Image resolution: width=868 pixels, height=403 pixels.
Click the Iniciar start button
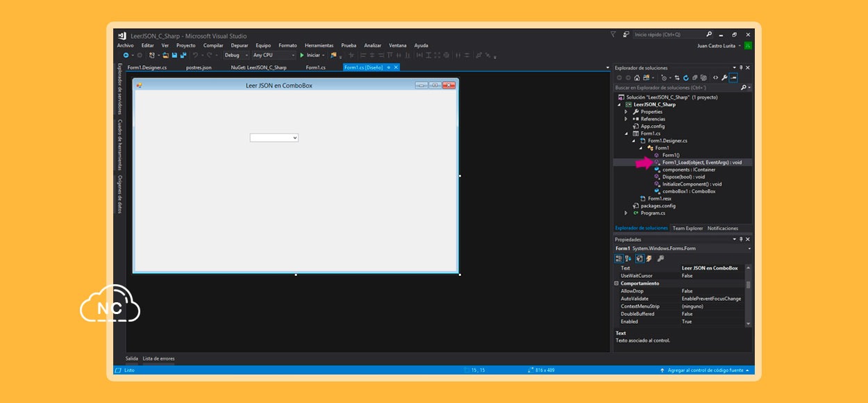click(310, 55)
